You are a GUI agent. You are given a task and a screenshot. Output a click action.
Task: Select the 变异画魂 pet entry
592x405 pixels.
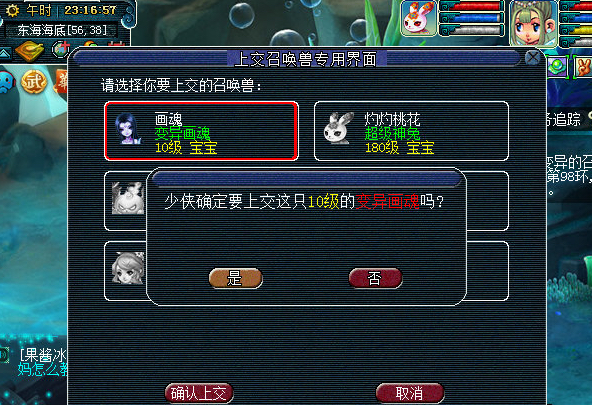tap(201, 131)
